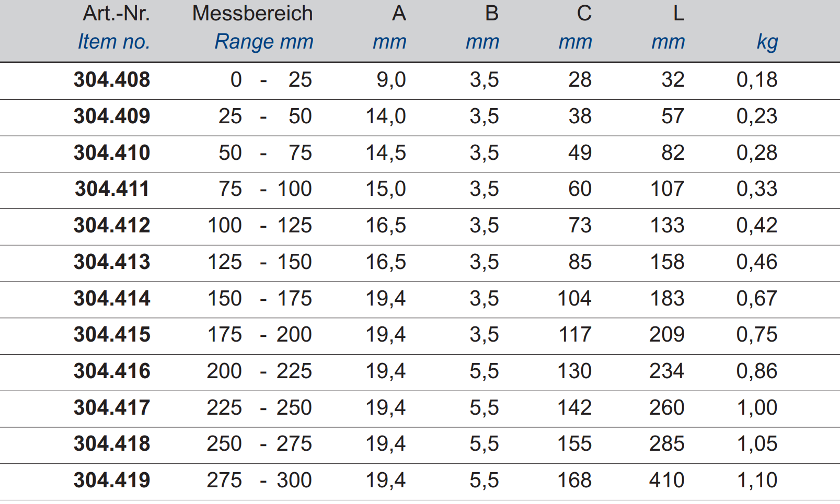840x504 pixels.
Task: Select the kg column header
Action: 767,42
